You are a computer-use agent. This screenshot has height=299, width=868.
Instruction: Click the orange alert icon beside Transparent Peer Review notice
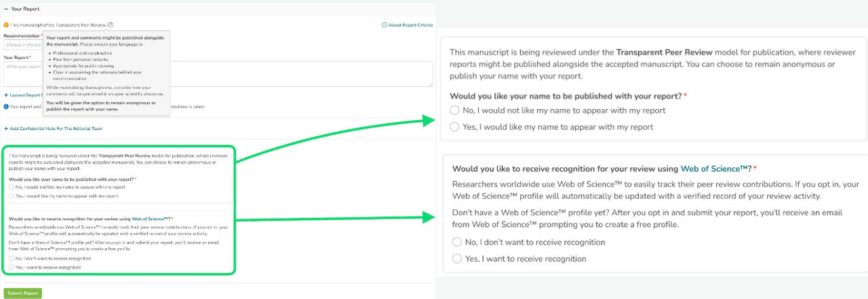[6, 25]
